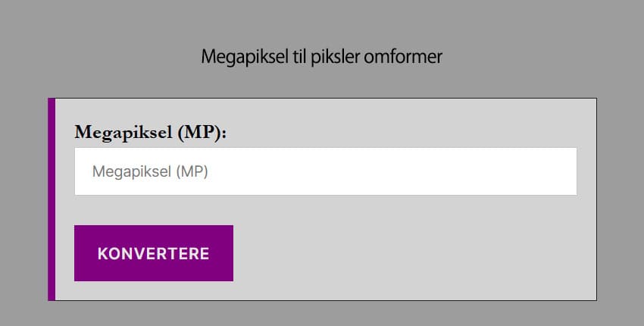Click the "Megapiksel (MP):" label
Image resolution: width=644 pixels, height=326 pixels.
[x=151, y=132]
